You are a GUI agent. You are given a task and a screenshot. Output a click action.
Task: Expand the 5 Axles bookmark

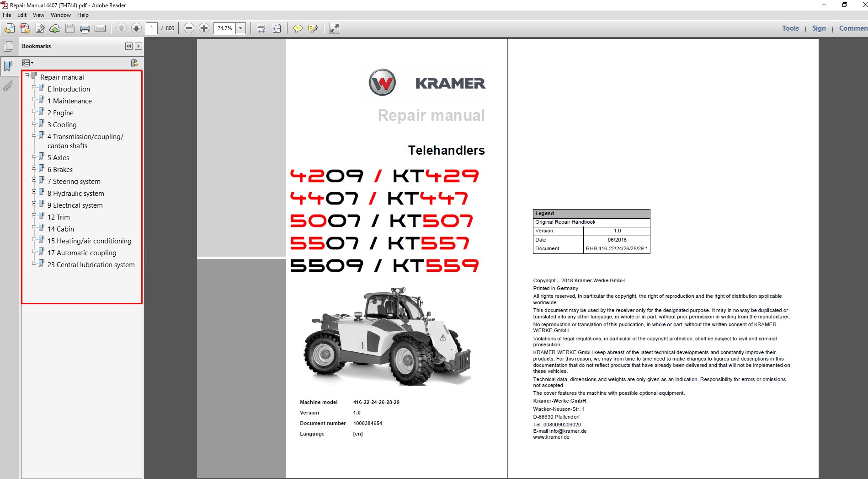[34, 156]
